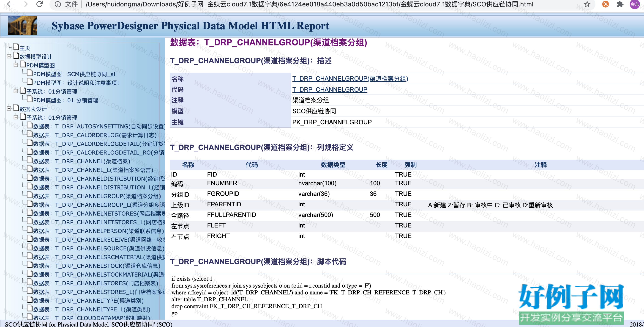Image resolution: width=644 pixels, height=327 pixels.
Task: Collapse the 数据模型设计 tree node
Action: (x=9, y=56)
